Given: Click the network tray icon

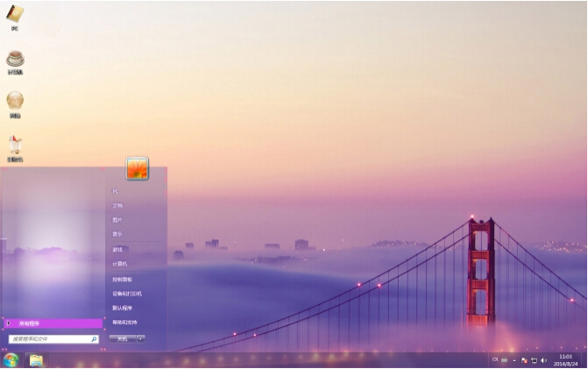Looking at the screenshot, I should [x=534, y=360].
